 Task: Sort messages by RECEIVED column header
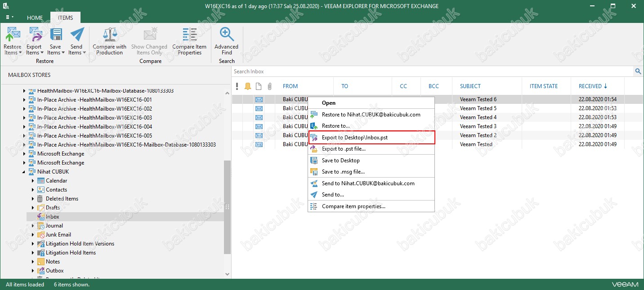pos(593,86)
